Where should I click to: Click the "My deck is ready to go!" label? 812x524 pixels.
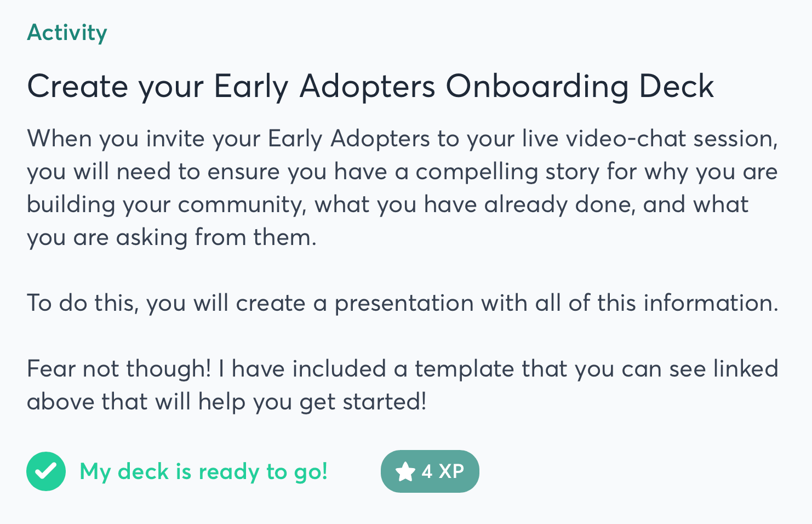204,471
